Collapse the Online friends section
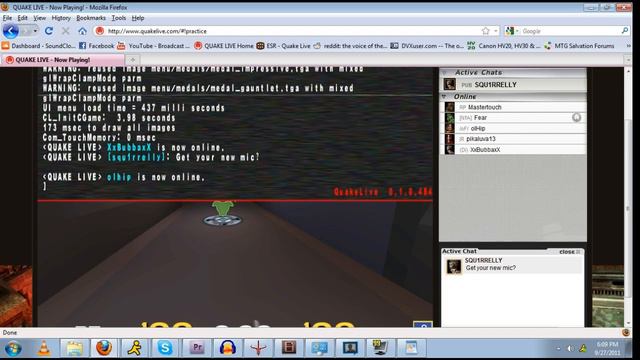Image resolution: width=640 pixels, height=360 pixels. [444, 97]
